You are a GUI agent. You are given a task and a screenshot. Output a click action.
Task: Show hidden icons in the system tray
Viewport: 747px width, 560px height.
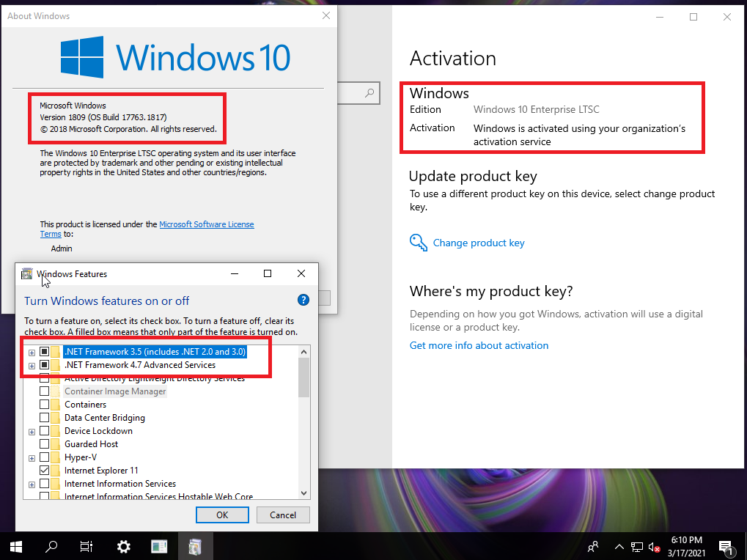click(x=619, y=547)
